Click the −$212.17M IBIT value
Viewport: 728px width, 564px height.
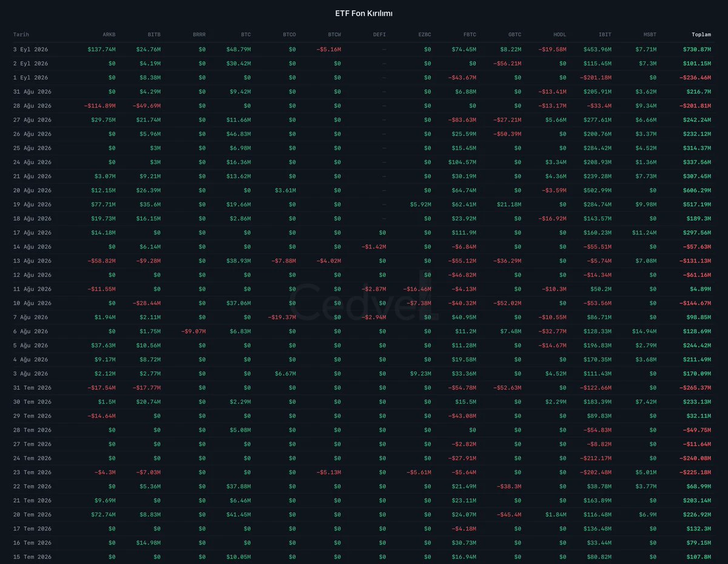[x=595, y=458]
